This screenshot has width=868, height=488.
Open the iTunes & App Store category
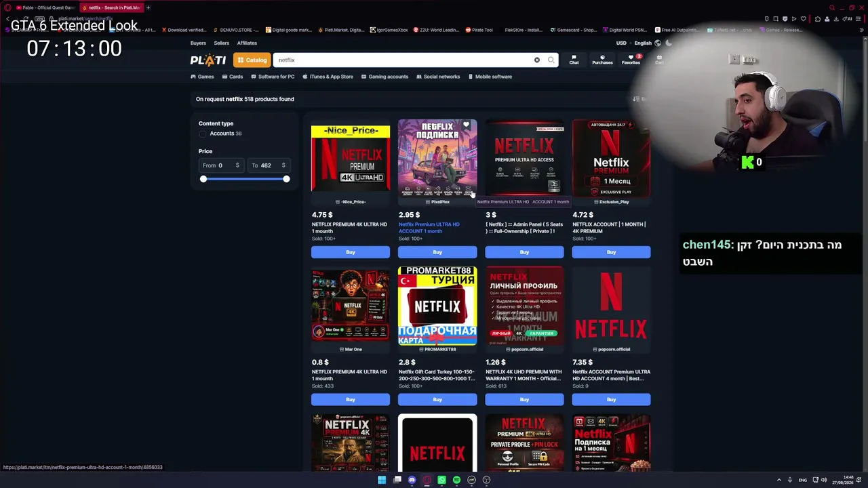pyautogui.click(x=328, y=77)
